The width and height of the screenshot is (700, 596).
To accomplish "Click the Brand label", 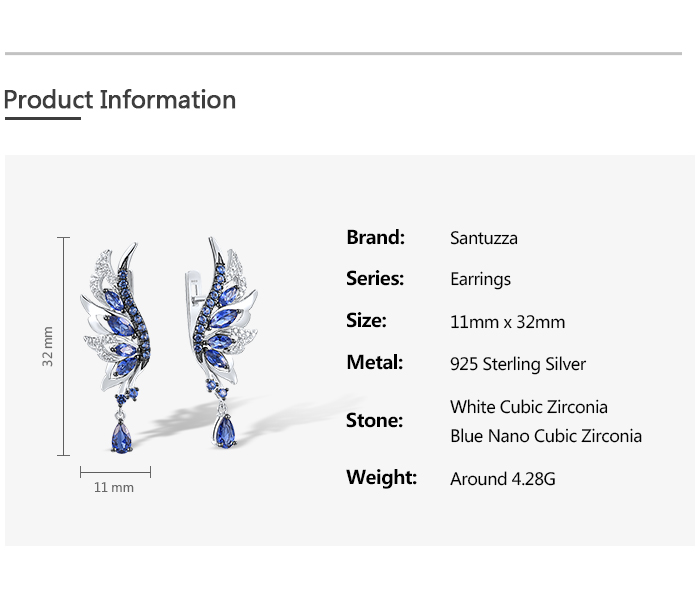I will click(375, 238).
